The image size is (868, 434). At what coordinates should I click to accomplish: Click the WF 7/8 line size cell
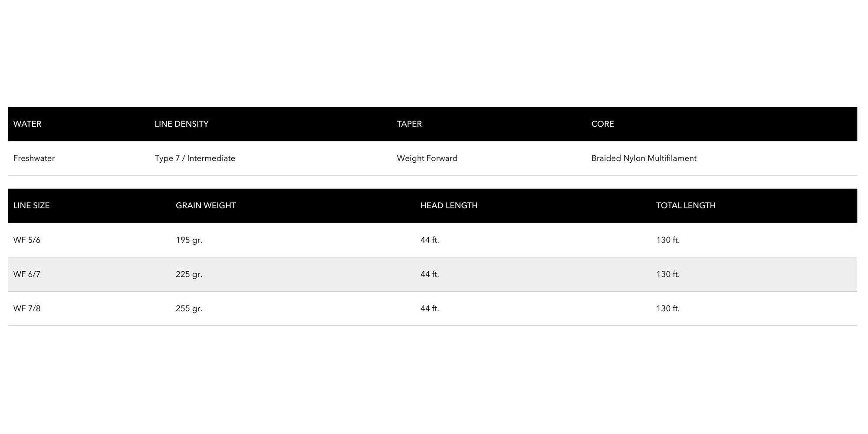click(27, 309)
